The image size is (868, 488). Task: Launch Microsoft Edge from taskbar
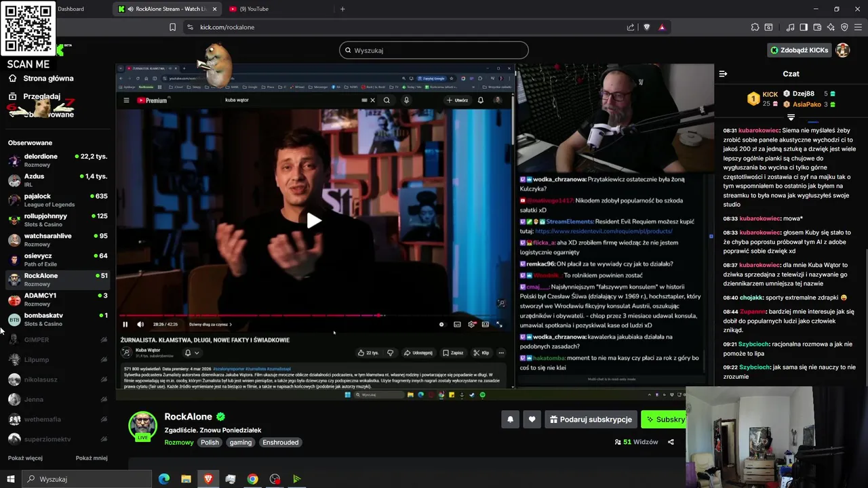[164, 479]
